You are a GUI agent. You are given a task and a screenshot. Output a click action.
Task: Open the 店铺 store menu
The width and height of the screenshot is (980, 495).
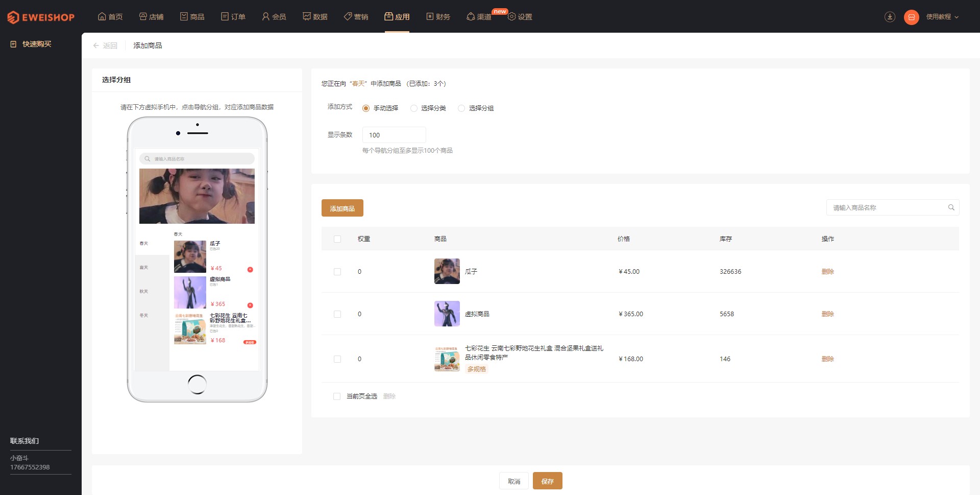click(x=151, y=17)
